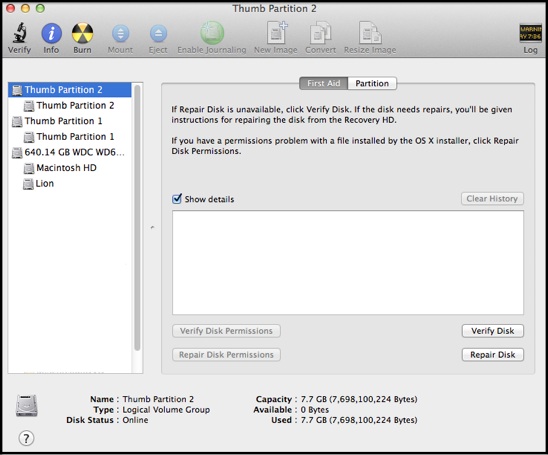Uncheck the Show details checkbox
548x455 pixels.
click(177, 198)
